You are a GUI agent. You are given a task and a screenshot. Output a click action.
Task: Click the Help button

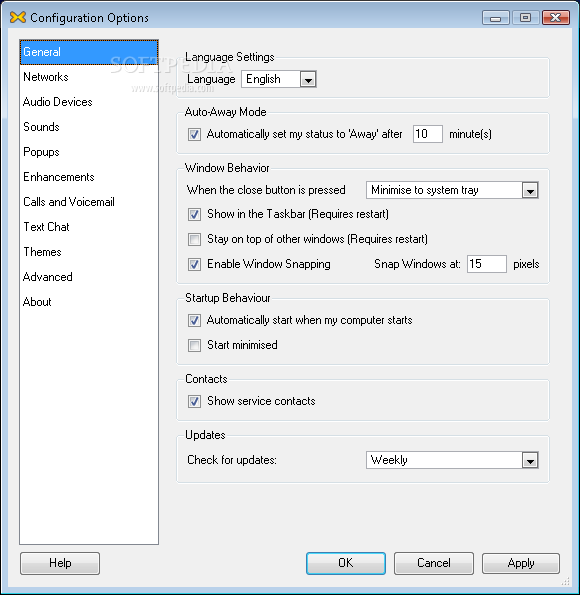coord(60,563)
